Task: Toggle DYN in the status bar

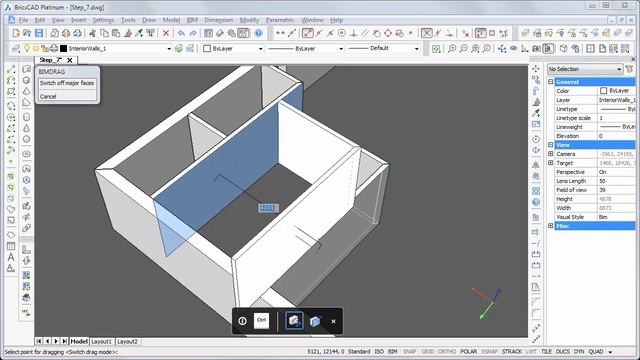Action: coord(579,351)
